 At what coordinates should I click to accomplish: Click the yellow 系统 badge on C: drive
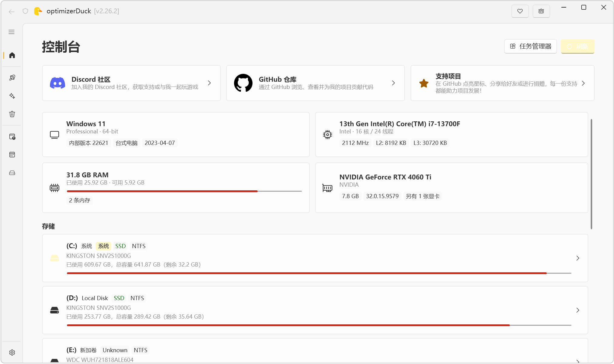[104, 246]
